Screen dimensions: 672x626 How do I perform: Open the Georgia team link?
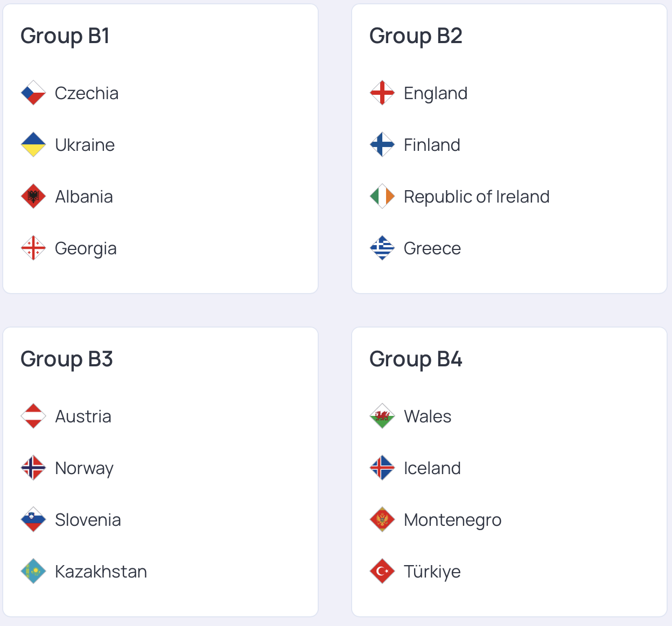[x=86, y=248]
